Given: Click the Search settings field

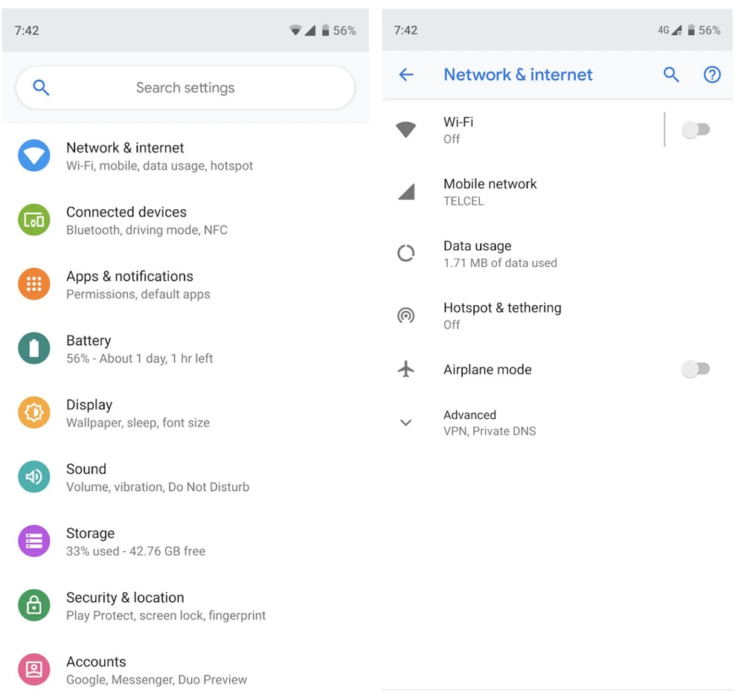Looking at the screenshot, I should click(185, 88).
